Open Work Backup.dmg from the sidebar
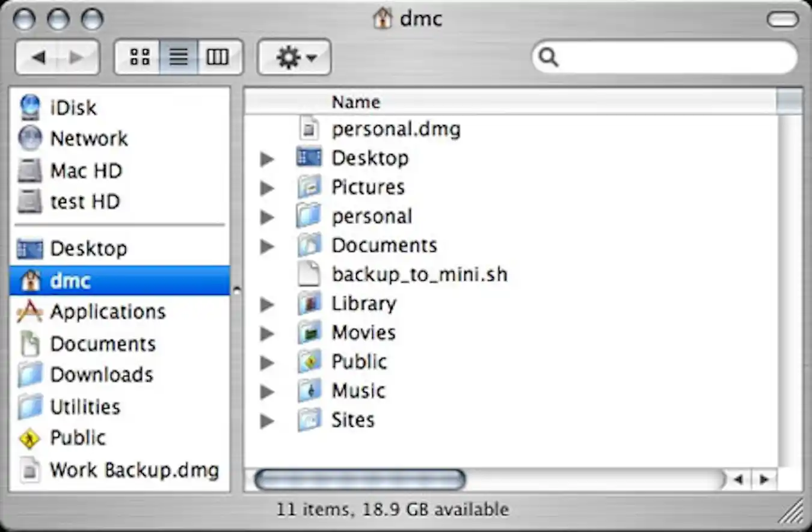The image size is (812, 532). [x=134, y=470]
